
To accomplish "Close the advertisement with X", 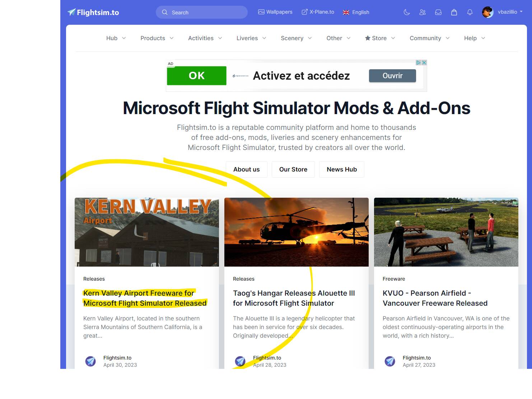I will 424,62.
